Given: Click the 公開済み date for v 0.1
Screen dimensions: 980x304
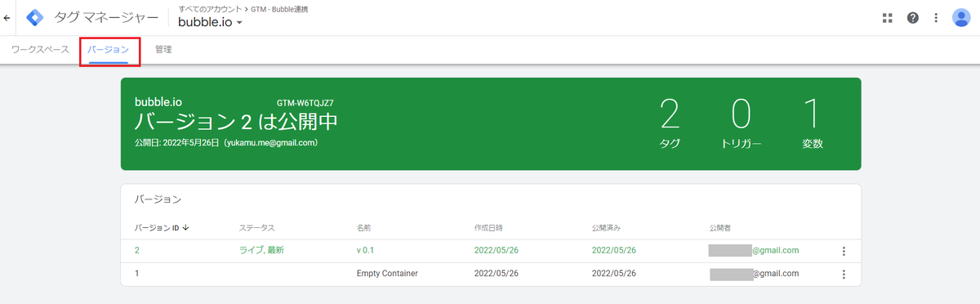Looking at the screenshot, I should point(613,250).
